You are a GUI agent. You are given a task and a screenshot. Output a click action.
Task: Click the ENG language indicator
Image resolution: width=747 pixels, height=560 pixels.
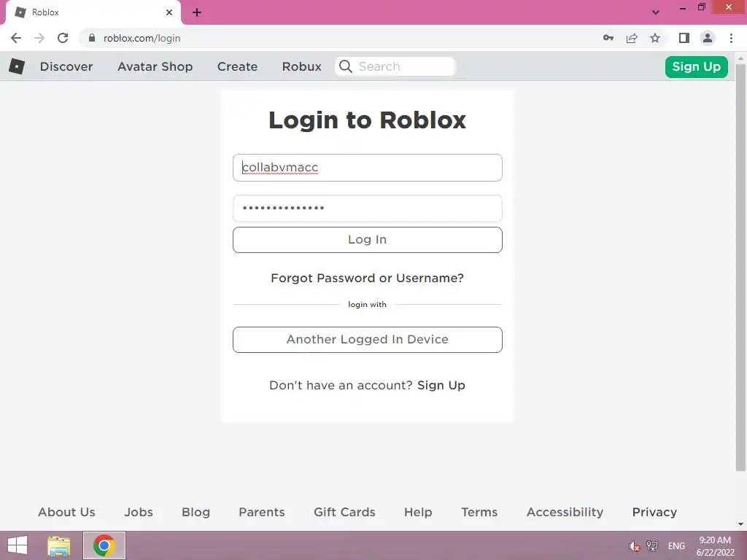tap(676, 545)
